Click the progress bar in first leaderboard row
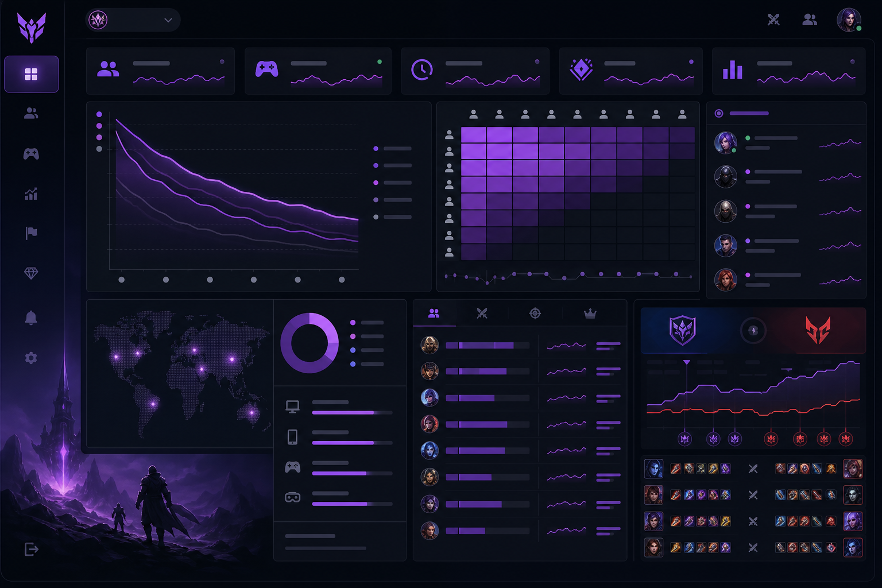The width and height of the screenshot is (882, 588). coord(488,346)
